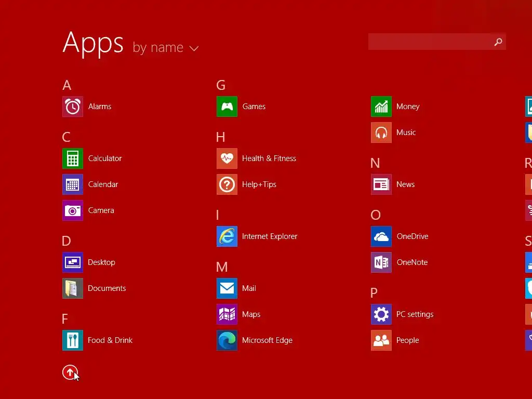
Task: Click the search magnifier icon
Action: pyautogui.click(x=498, y=42)
